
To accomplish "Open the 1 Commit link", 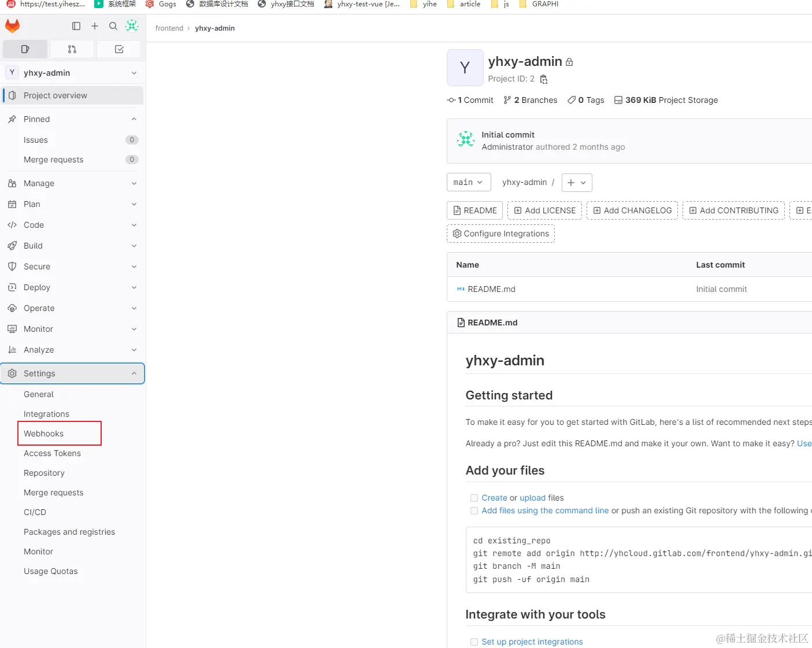I will click(x=470, y=100).
